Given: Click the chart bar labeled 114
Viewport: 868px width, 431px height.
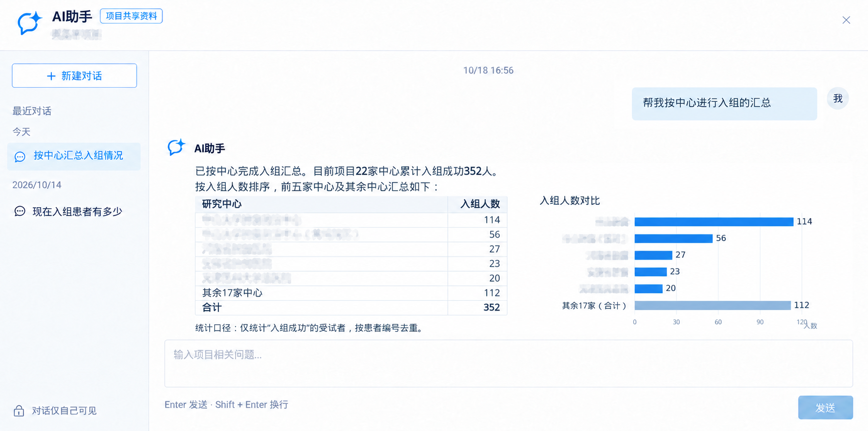Looking at the screenshot, I should pos(714,222).
